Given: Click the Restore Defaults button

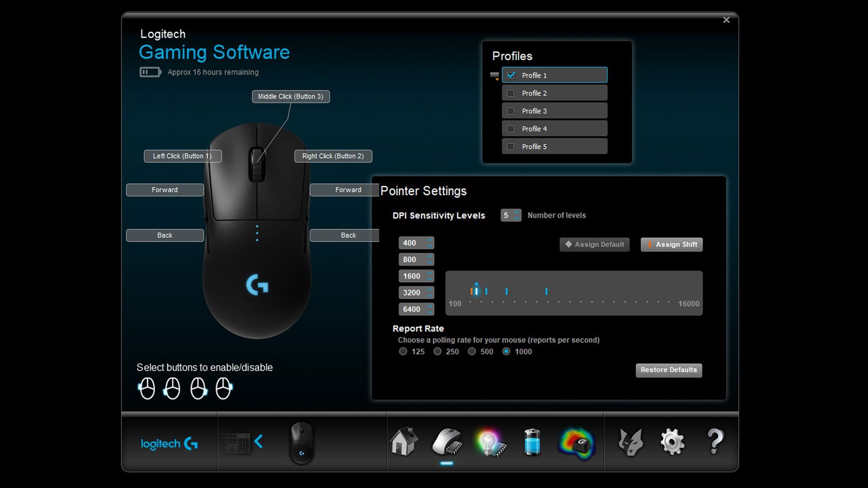Looking at the screenshot, I should pos(669,370).
